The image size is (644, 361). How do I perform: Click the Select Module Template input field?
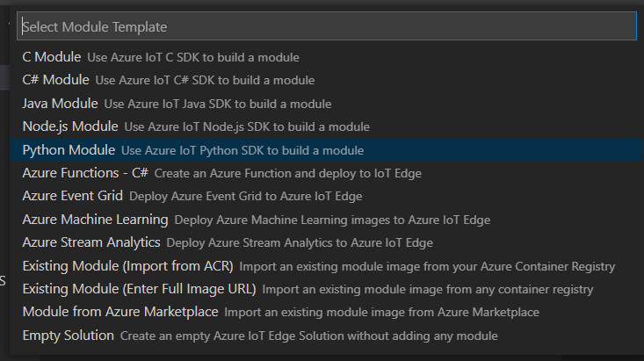tap(326, 26)
